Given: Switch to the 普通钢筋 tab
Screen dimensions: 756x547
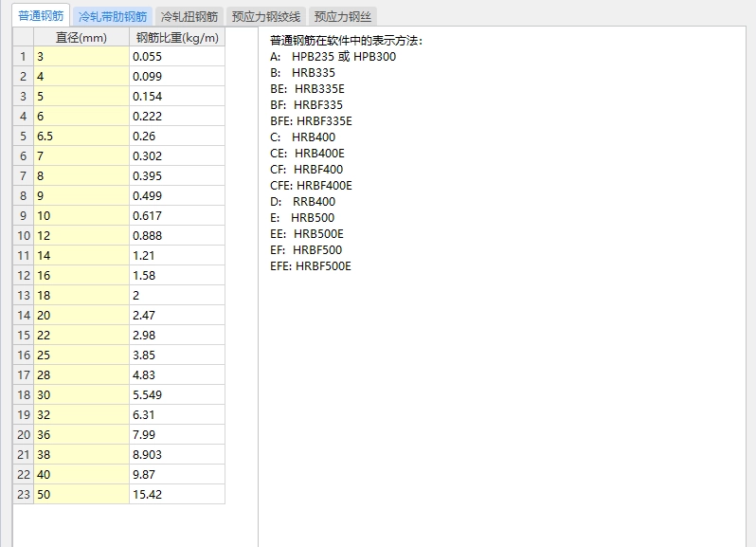Looking at the screenshot, I should [x=41, y=16].
